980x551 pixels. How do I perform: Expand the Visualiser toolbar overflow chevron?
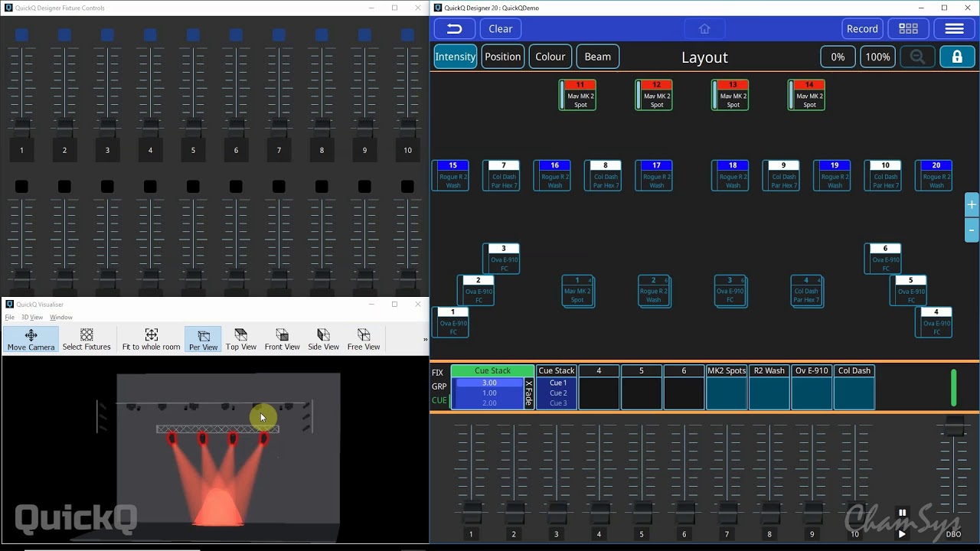(425, 340)
